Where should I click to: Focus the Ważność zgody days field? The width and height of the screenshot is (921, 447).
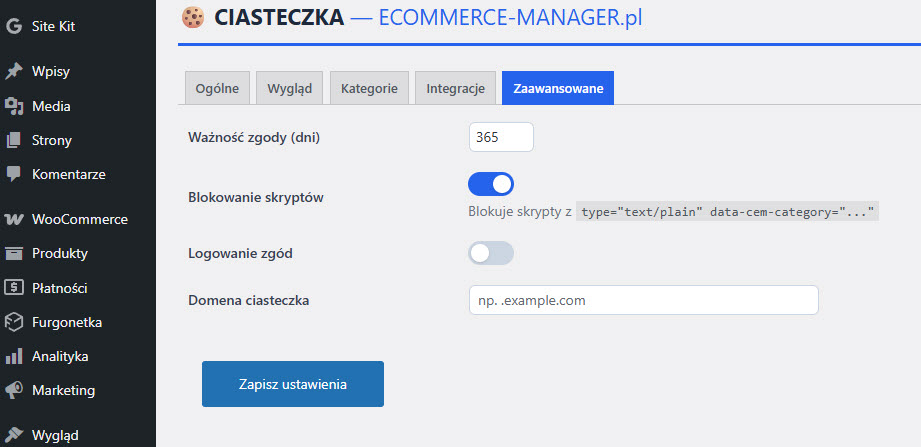pos(501,137)
